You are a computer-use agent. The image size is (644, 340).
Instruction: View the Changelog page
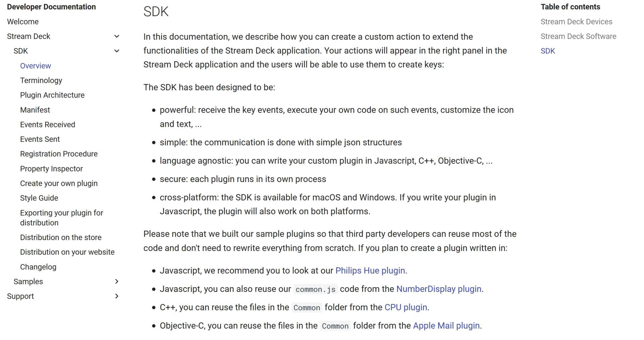click(x=38, y=267)
